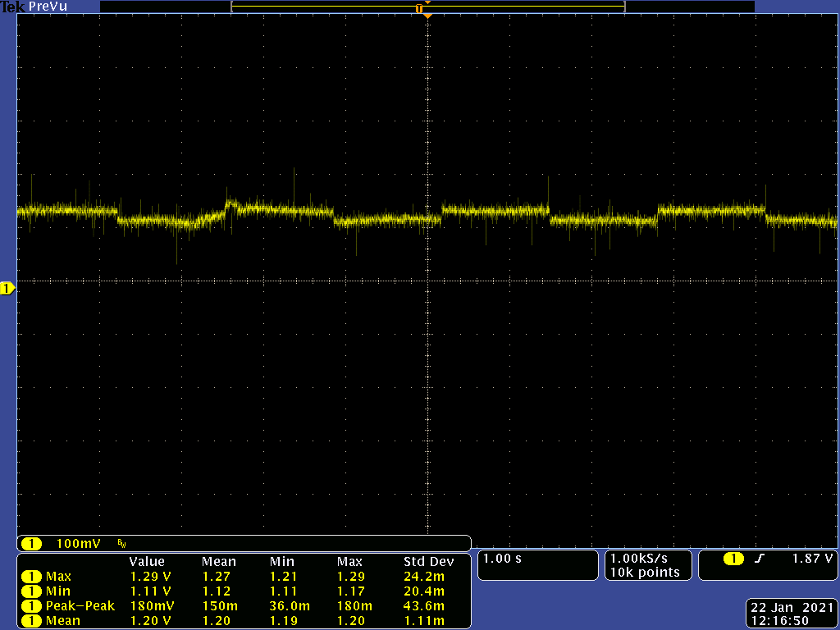Select the Max measurement row label
The image size is (840, 630).
(58, 577)
